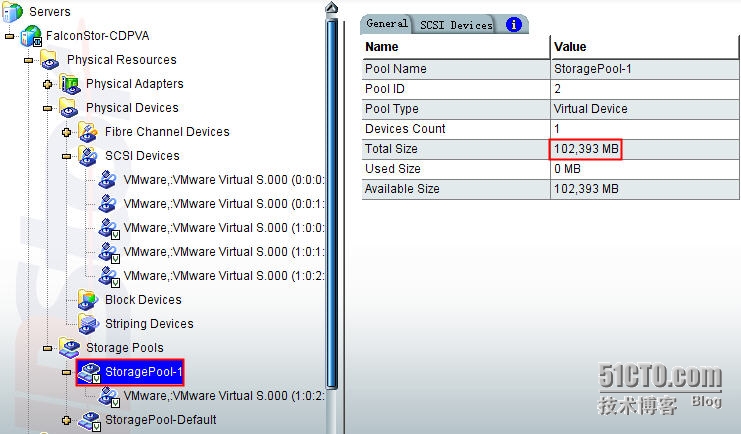This screenshot has width=741, height=434.
Task: Click the Used Size name cell
Action: point(456,169)
